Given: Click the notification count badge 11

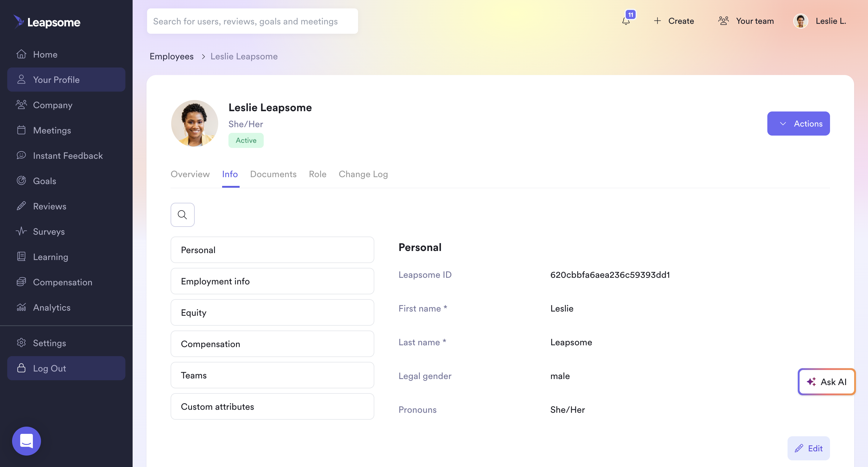Looking at the screenshot, I should point(631,14).
